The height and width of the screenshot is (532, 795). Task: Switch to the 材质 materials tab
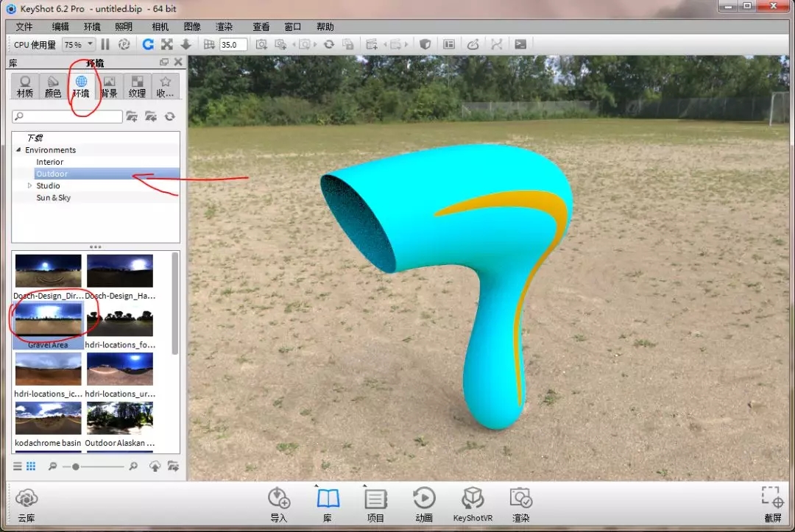pos(25,85)
